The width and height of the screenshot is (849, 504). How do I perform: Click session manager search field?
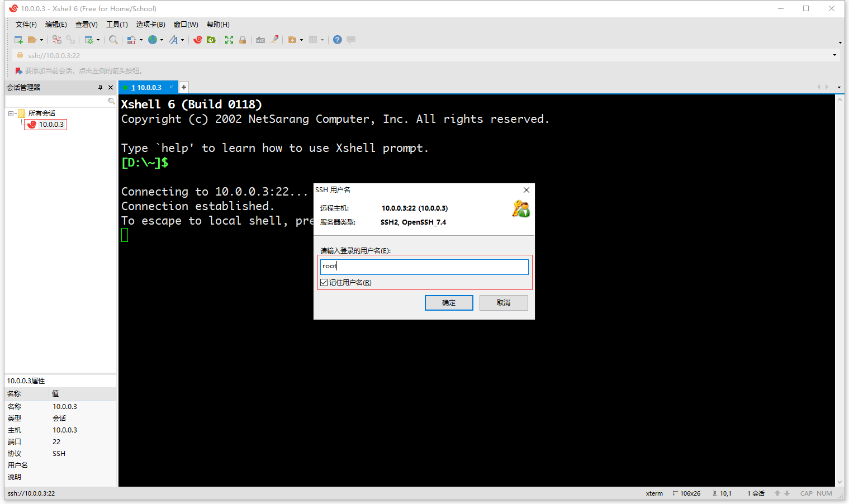pyautogui.click(x=56, y=101)
